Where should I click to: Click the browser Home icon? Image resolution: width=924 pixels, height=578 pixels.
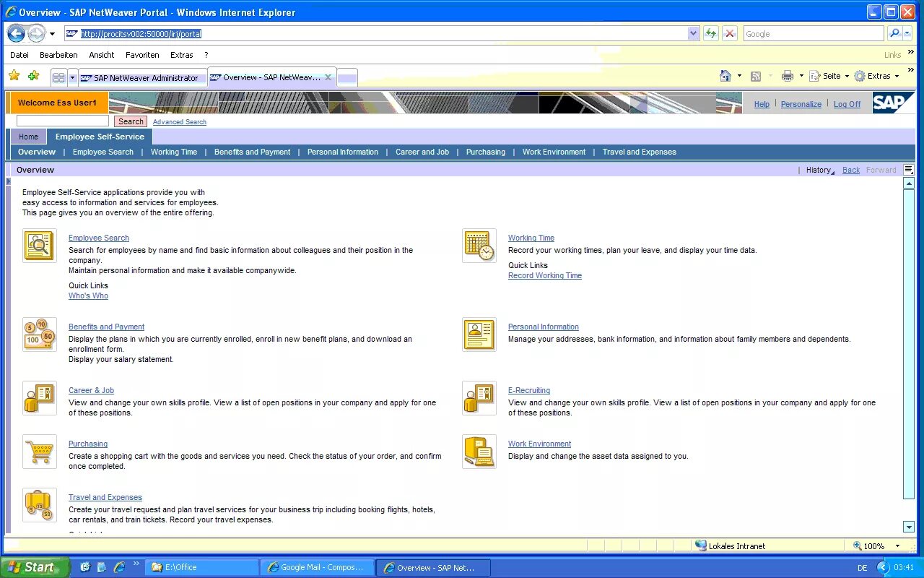pos(727,75)
